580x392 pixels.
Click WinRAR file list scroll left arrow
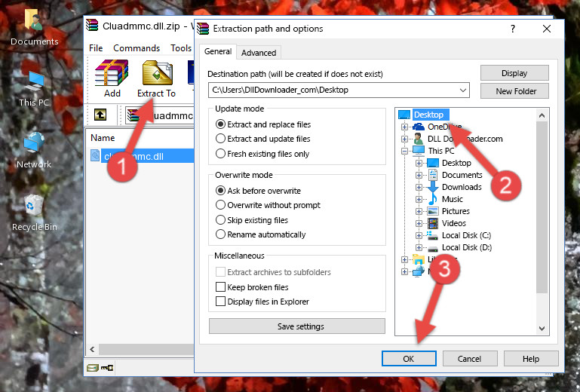tap(93, 349)
